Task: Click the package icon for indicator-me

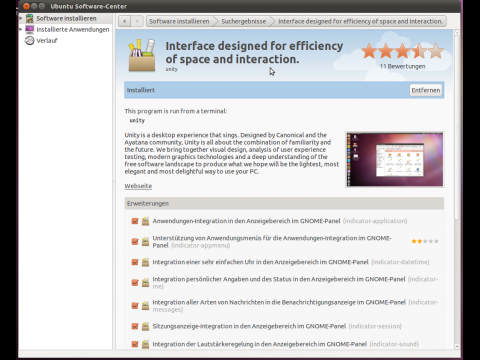Action: 145,283
